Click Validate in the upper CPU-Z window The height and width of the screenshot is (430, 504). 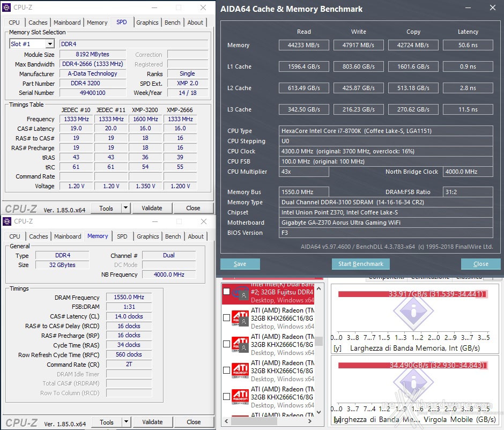152,208
